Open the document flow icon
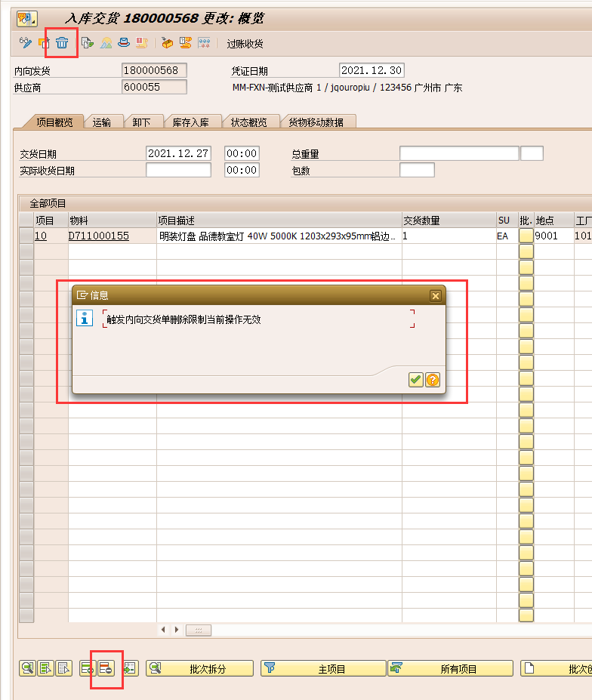 [x=88, y=43]
